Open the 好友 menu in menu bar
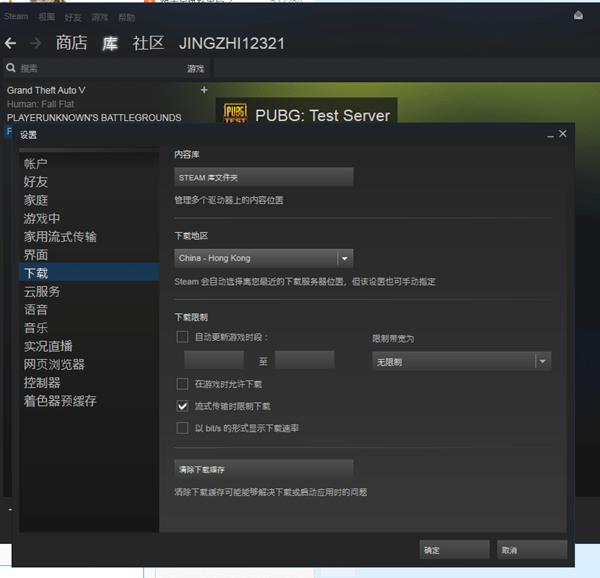This screenshot has height=578, width=600. [73, 17]
